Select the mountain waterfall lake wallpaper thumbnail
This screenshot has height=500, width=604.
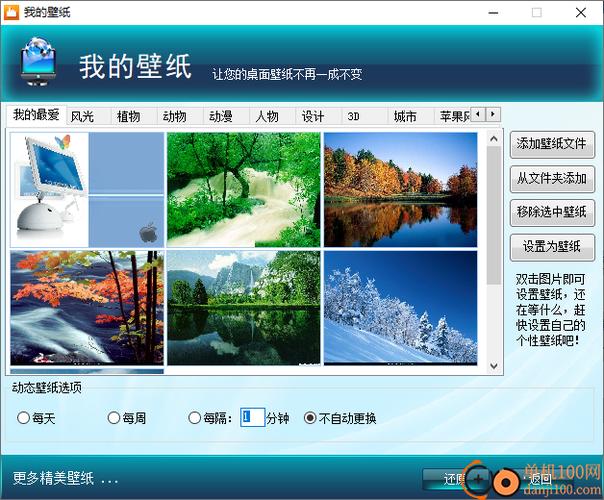(x=243, y=308)
